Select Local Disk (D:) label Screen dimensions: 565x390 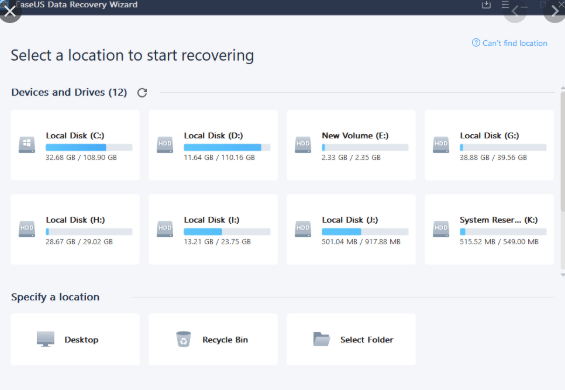(x=213, y=136)
